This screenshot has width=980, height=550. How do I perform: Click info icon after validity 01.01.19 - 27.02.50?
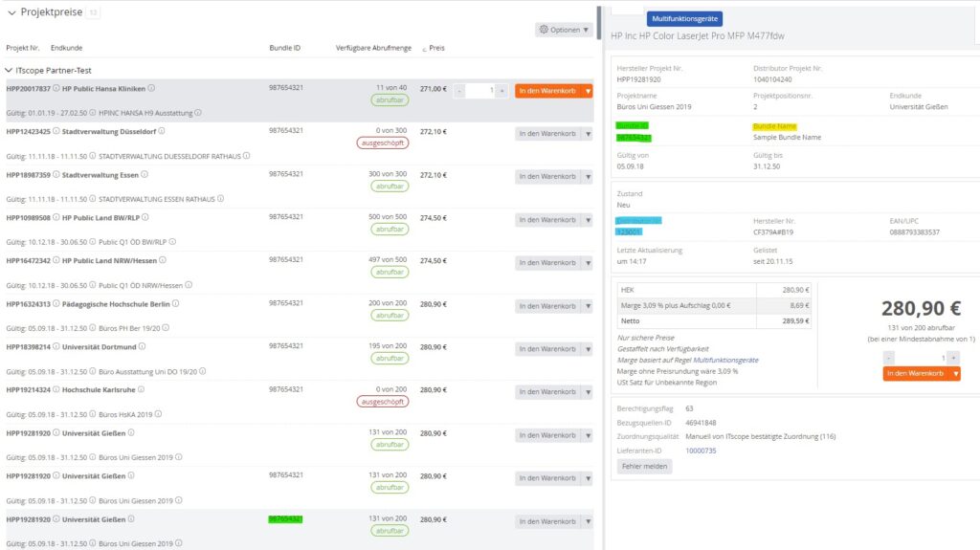[93, 113]
